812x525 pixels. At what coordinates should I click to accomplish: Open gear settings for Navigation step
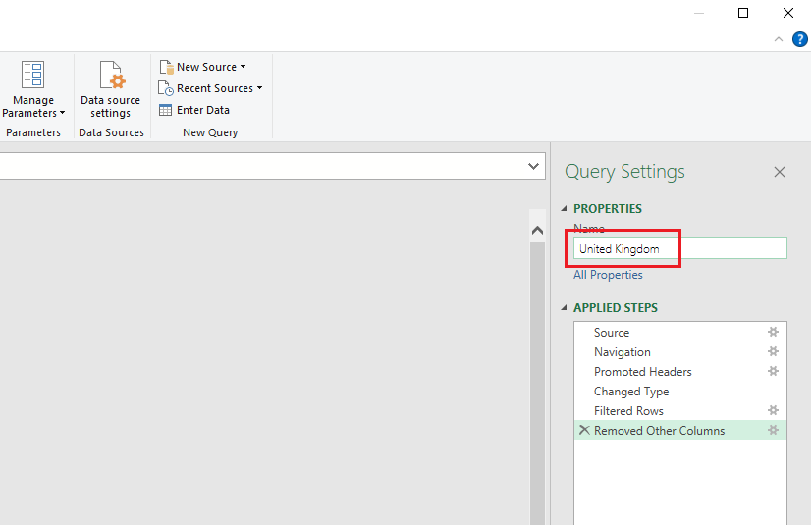pos(773,352)
